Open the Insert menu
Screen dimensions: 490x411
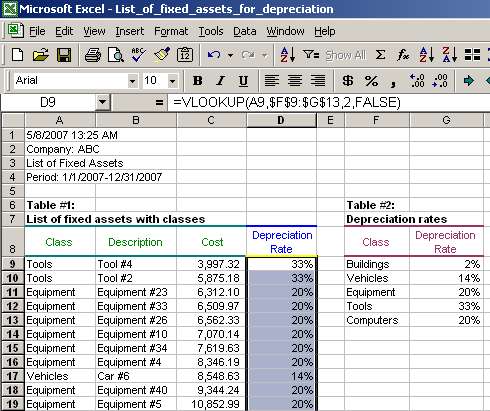pyautogui.click(x=130, y=31)
